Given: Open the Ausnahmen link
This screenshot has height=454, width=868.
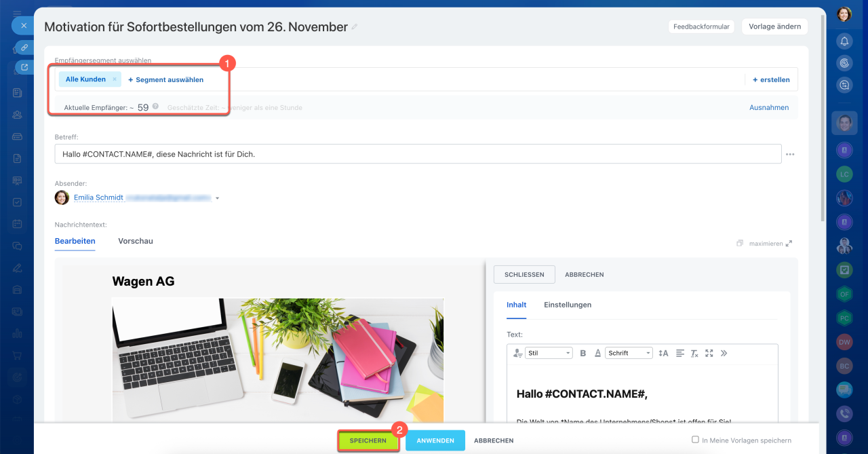Looking at the screenshot, I should (x=769, y=107).
